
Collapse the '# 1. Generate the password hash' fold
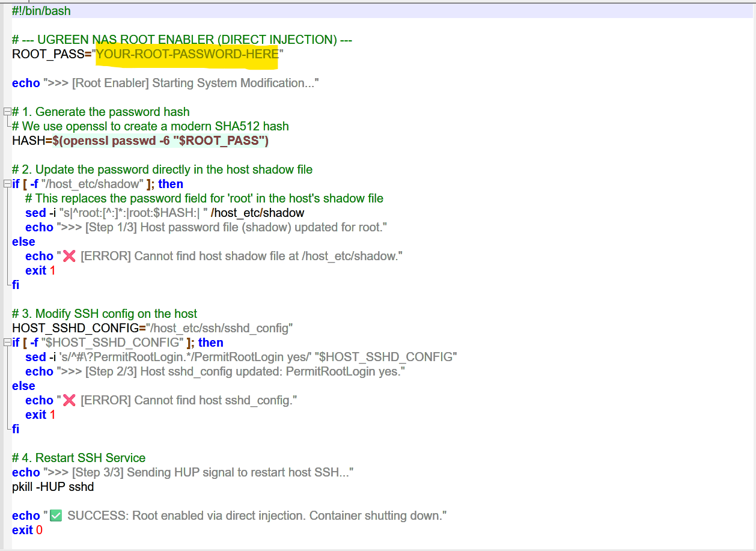pyautogui.click(x=7, y=112)
